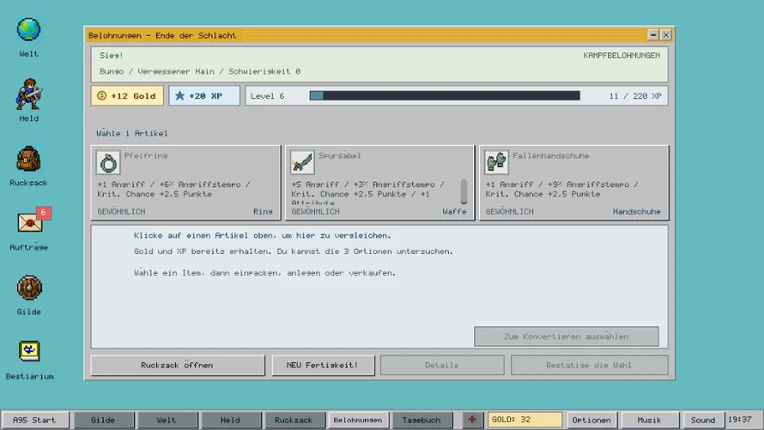
Task: Open the Aufträge mail icon
Action: [30, 223]
